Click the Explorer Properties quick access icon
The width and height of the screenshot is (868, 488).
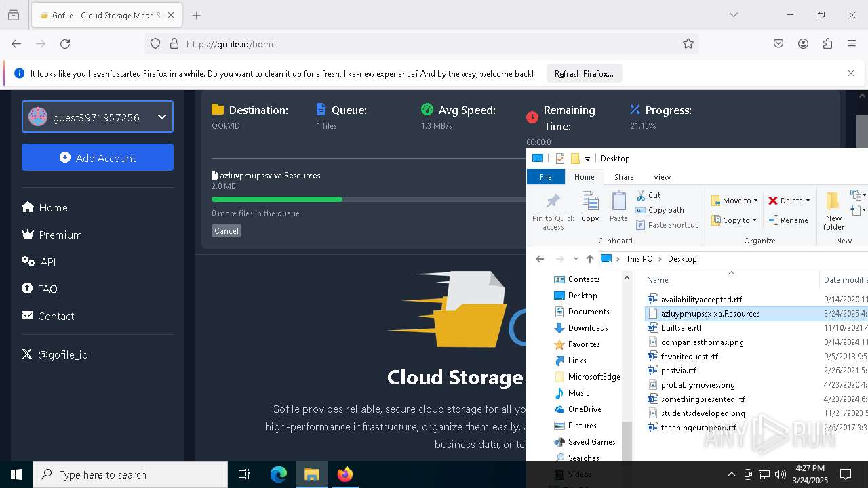tap(559, 159)
